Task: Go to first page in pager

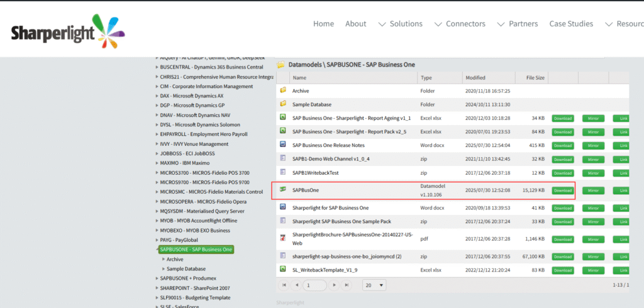Action: (284, 285)
